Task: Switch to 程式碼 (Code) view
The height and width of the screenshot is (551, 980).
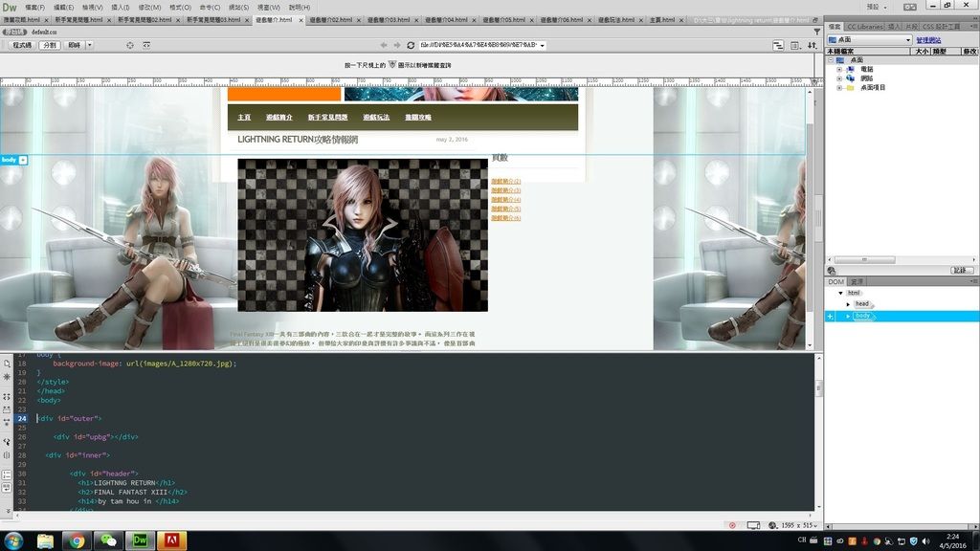Action: point(21,45)
